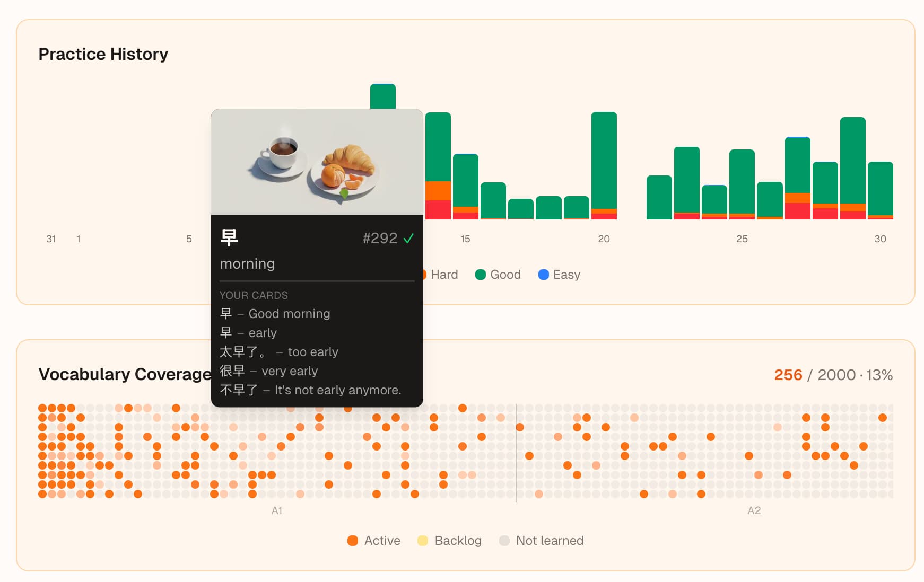Click the orange Active legend dot
Screen dimensions: 924x582
coord(353,541)
